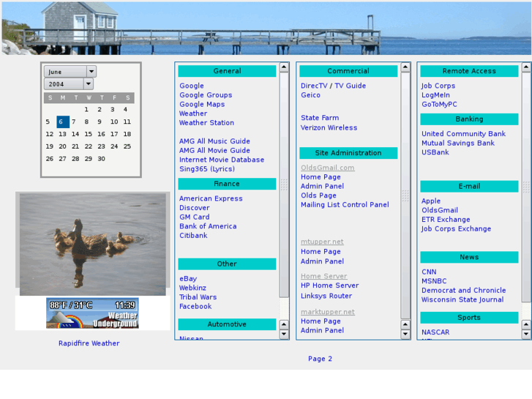Go to Page 2

pos(320,359)
